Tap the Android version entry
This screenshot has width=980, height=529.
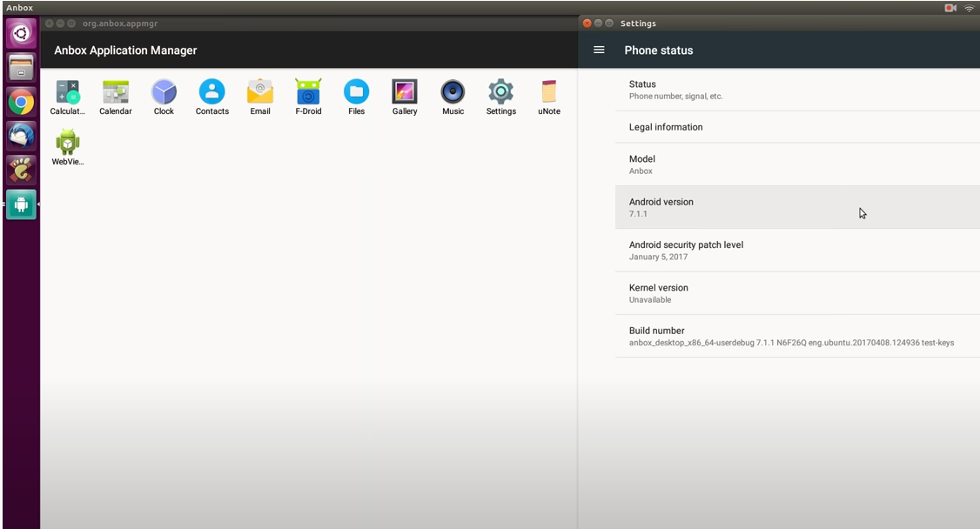pyautogui.click(x=796, y=207)
